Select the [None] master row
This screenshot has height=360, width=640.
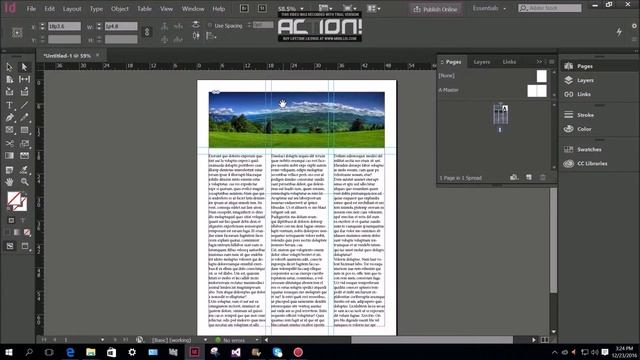point(493,76)
